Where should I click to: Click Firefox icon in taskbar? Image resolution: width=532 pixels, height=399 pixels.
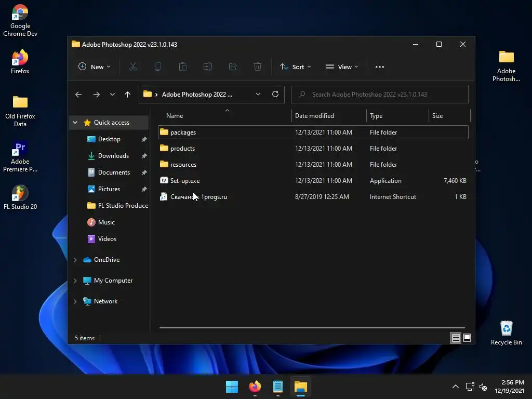coord(255,387)
